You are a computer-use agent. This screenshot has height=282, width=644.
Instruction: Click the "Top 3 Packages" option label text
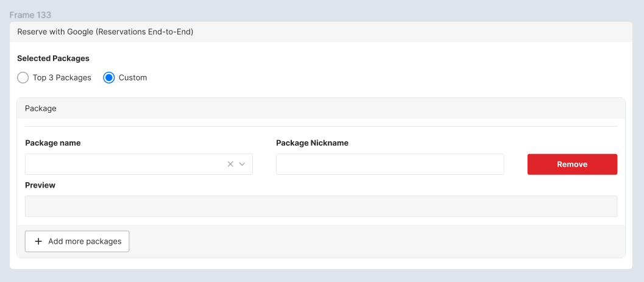(62, 78)
